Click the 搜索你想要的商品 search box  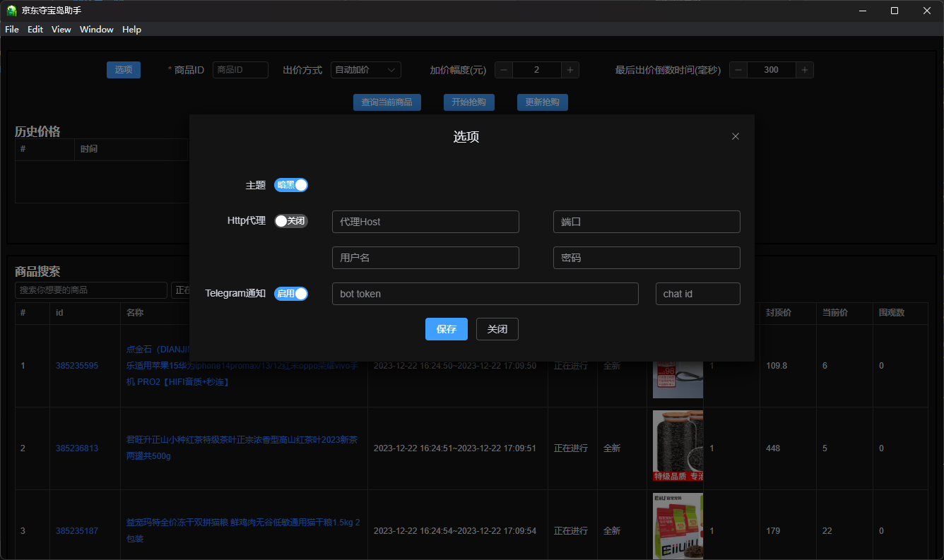click(91, 290)
